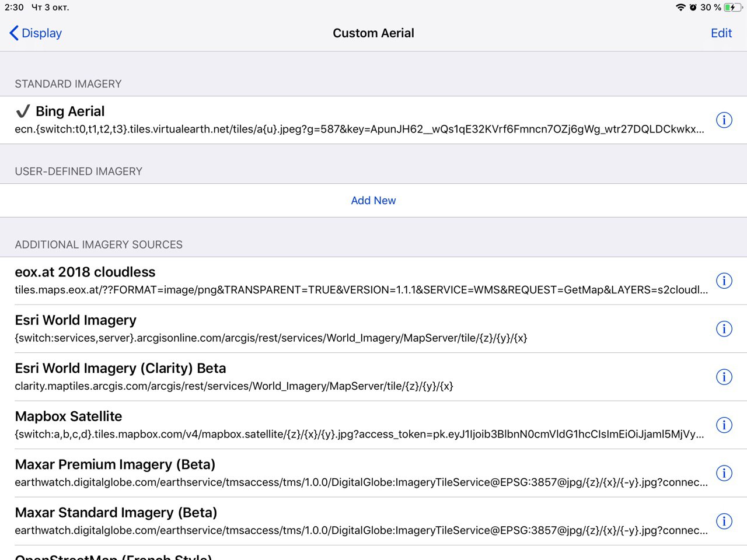The width and height of the screenshot is (747, 560).
Task: Tap the clarity.maptiles.arcgis.com URL text
Action: 234,386
